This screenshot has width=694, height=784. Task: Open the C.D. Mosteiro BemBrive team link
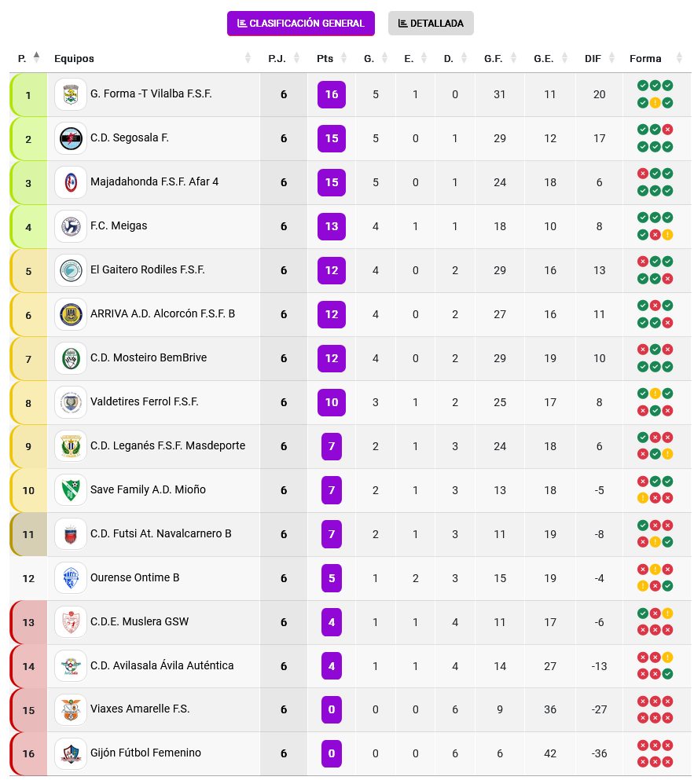[149, 358]
